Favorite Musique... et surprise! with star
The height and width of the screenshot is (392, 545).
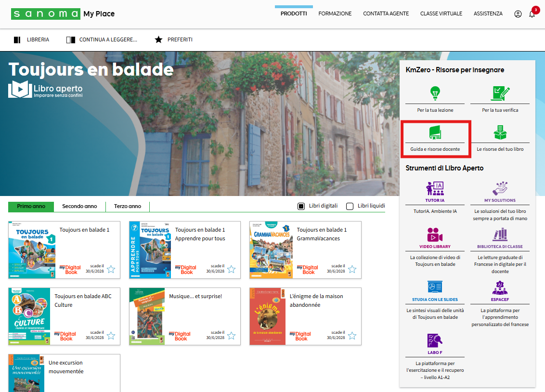pyautogui.click(x=231, y=336)
